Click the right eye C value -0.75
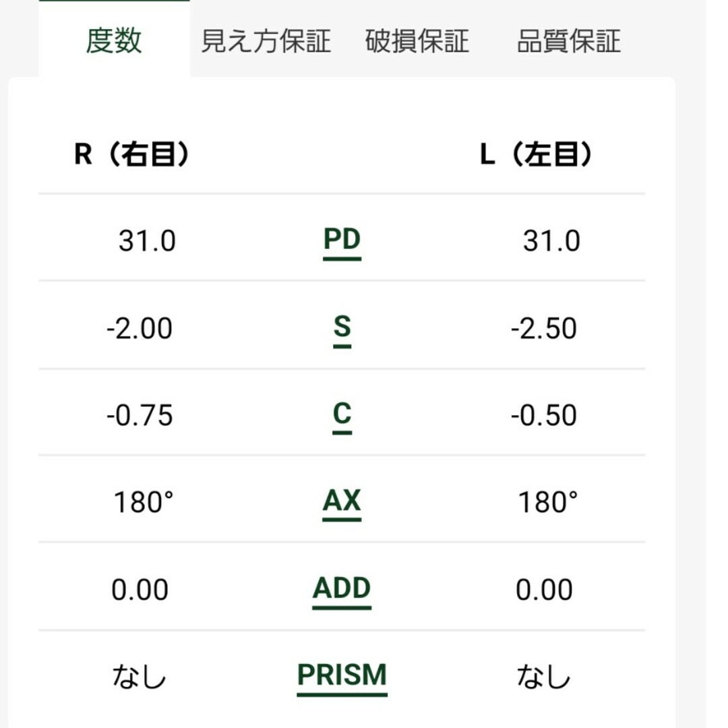The image size is (728, 728). coord(140,415)
